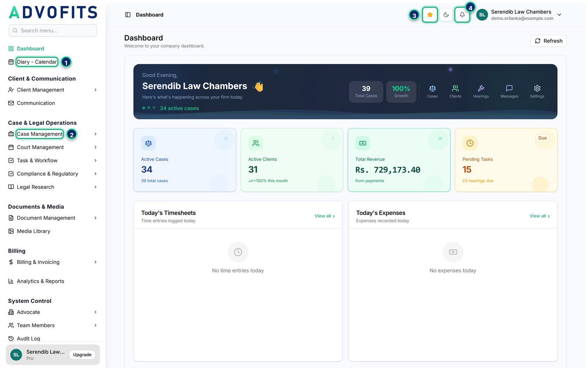Click people icon on Active Clients card
Image resolution: width=588 pixels, height=368 pixels.
click(256, 143)
